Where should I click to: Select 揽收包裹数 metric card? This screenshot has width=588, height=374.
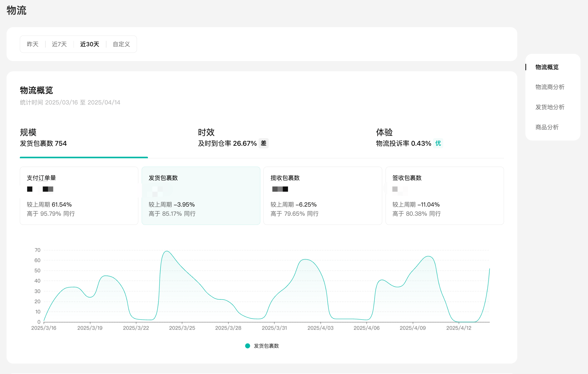coord(322,196)
